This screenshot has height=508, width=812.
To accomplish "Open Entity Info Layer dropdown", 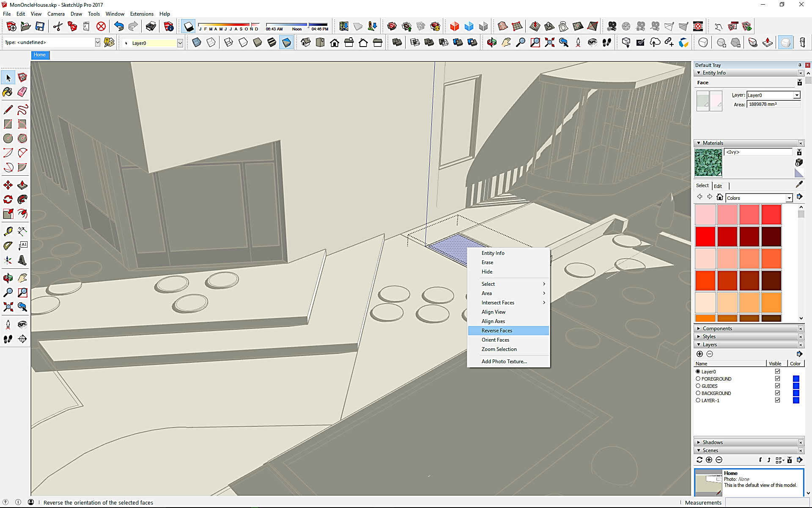I will coord(797,95).
